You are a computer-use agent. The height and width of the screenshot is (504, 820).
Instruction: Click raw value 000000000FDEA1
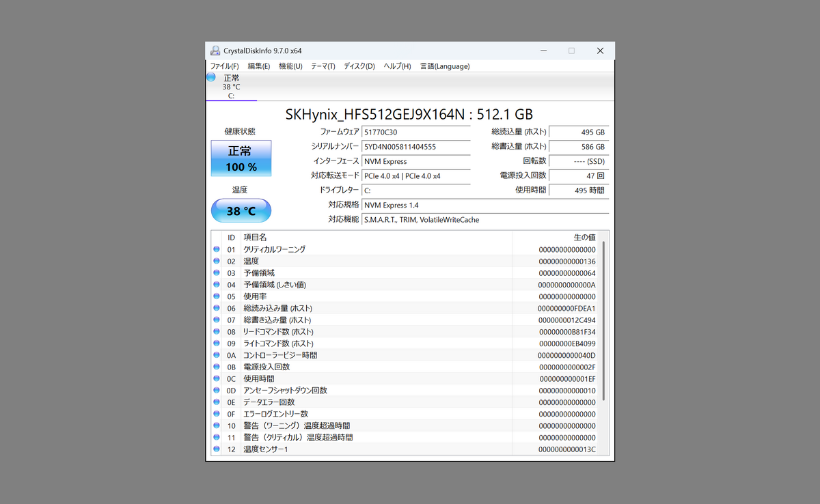(567, 308)
